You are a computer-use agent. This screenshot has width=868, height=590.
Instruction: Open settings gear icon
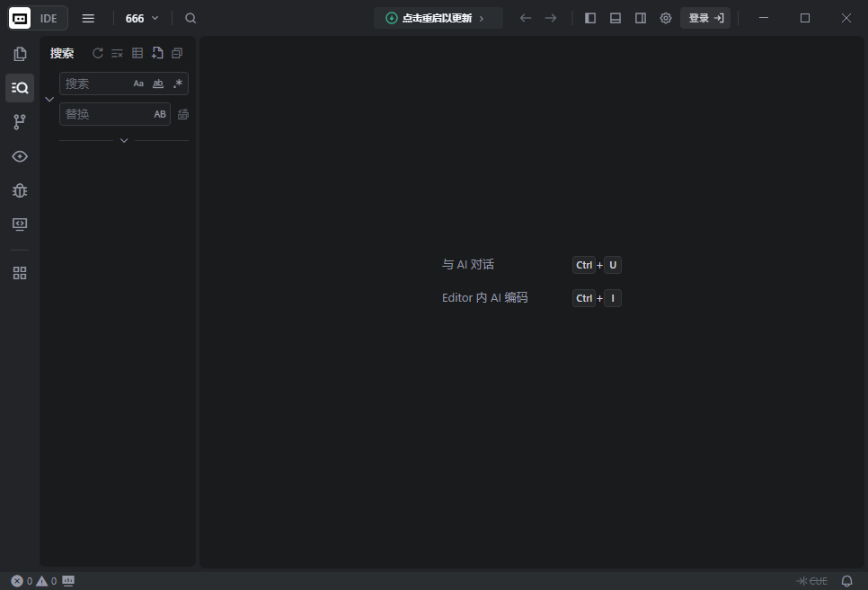pyautogui.click(x=666, y=18)
